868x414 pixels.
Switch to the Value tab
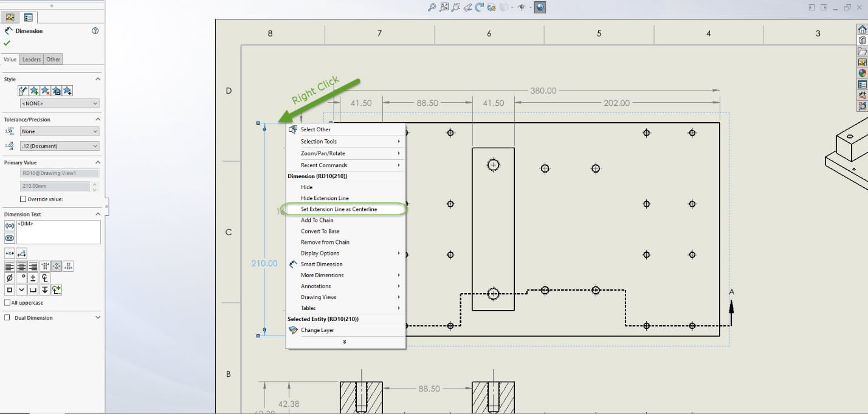click(10, 60)
